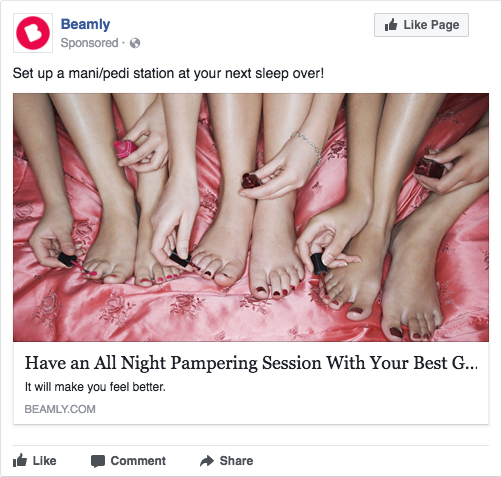
Task: Click the mani/pedi station post text
Action: 168,73
